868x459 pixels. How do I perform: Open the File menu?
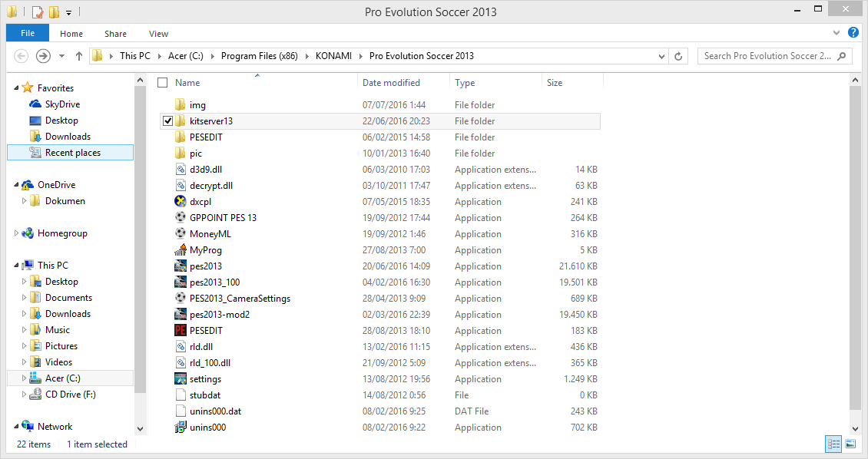pos(28,34)
